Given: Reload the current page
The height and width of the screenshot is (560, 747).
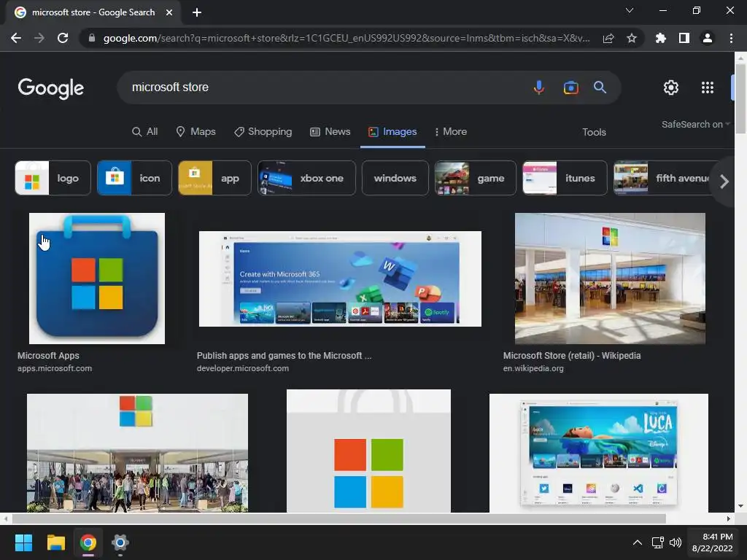Looking at the screenshot, I should (63, 38).
